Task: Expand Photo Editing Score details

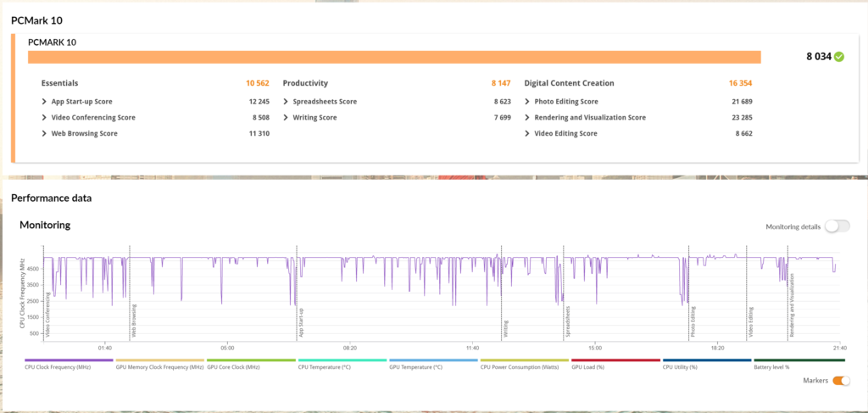Action: pos(527,102)
